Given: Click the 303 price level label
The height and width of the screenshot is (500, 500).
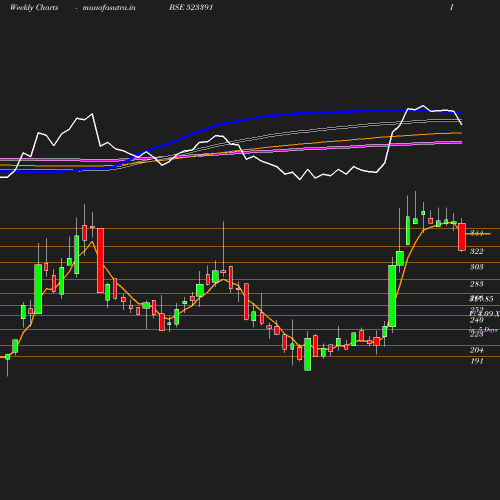Looking at the screenshot, I should point(477,267).
